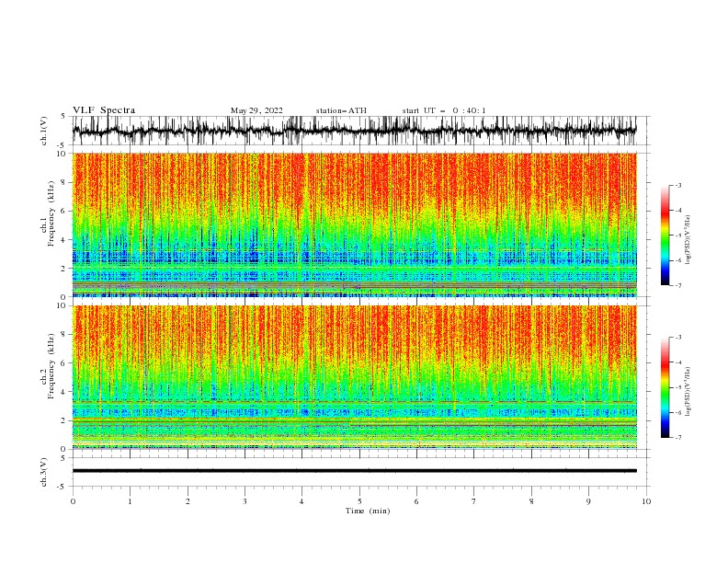Click the "station=ATH" label

coord(341,110)
